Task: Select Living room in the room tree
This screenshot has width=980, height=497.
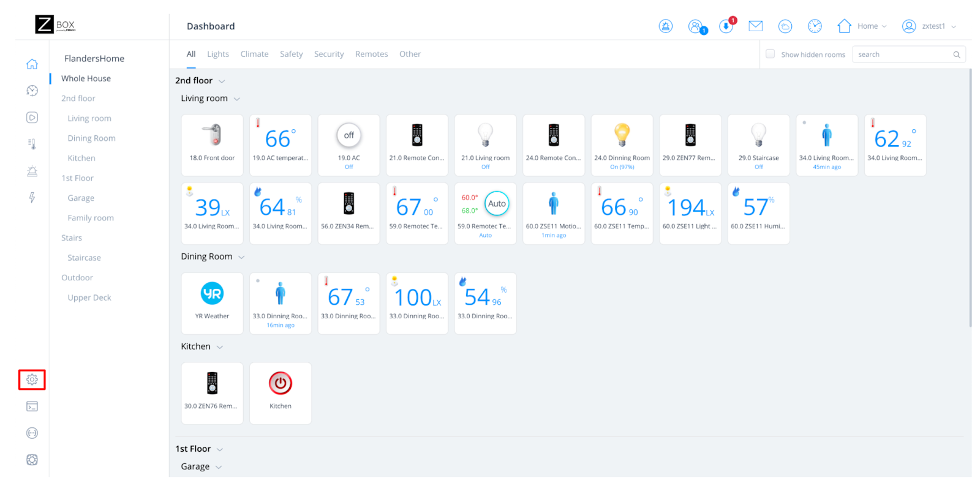Action: click(x=89, y=118)
